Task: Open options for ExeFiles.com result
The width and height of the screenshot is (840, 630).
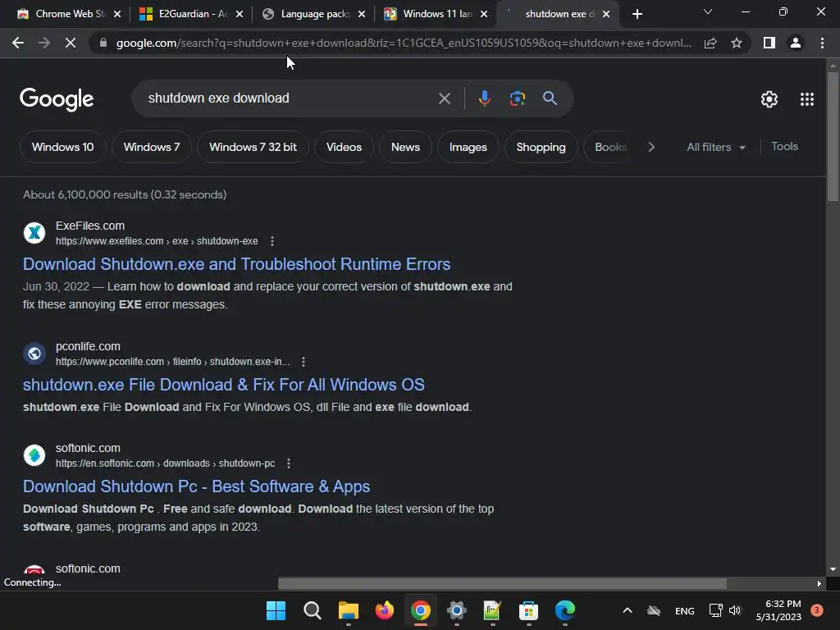Action: coord(272,241)
